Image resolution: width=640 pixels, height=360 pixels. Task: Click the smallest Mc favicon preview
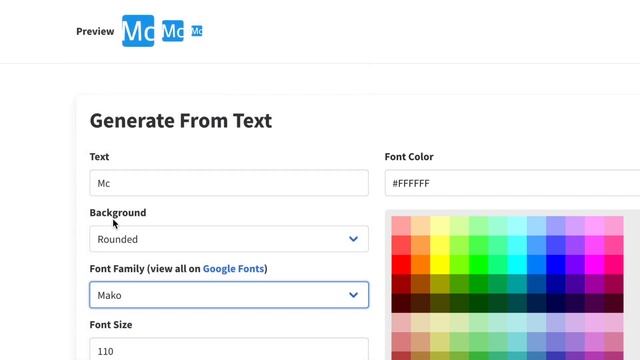197,31
